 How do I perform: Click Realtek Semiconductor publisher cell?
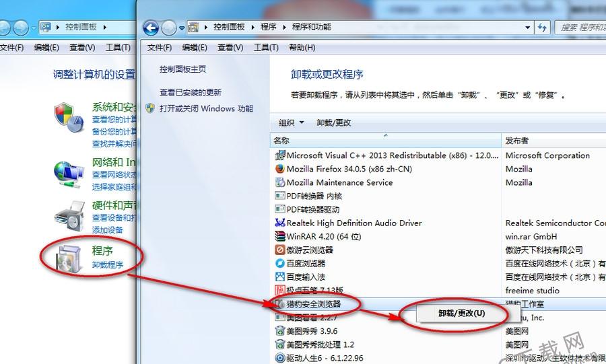point(555,223)
